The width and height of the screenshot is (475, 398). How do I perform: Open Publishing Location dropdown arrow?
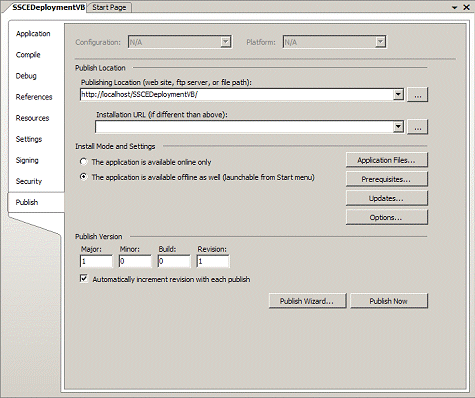(398, 94)
